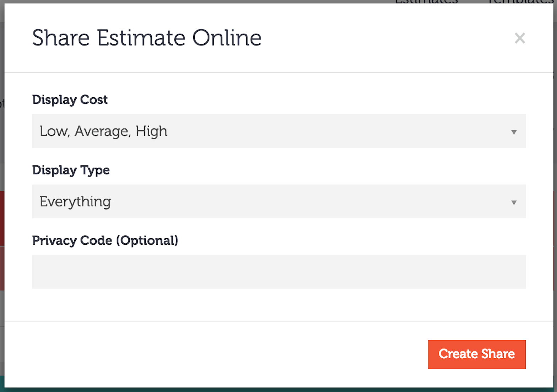This screenshot has height=392, width=557.
Task: Switch to the Estimates tab behind dialog
Action: (x=426, y=2)
